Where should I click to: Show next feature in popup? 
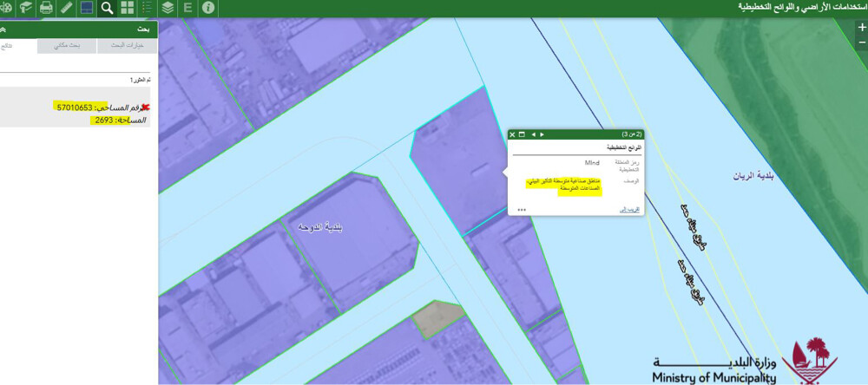(x=542, y=134)
